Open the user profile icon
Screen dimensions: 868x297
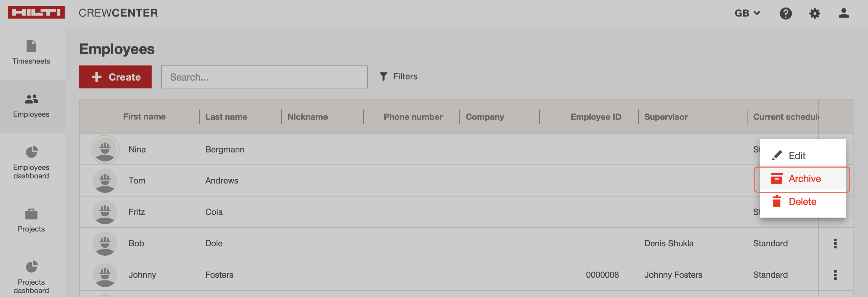tap(844, 14)
